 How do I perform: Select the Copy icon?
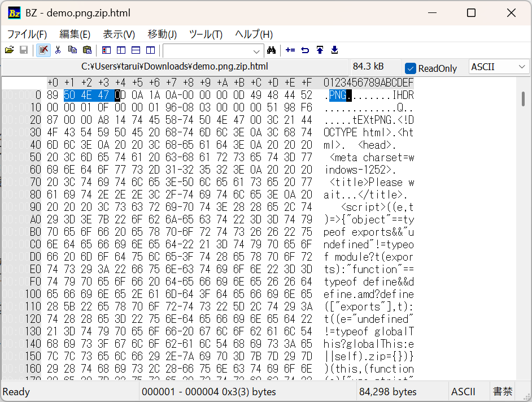point(72,50)
